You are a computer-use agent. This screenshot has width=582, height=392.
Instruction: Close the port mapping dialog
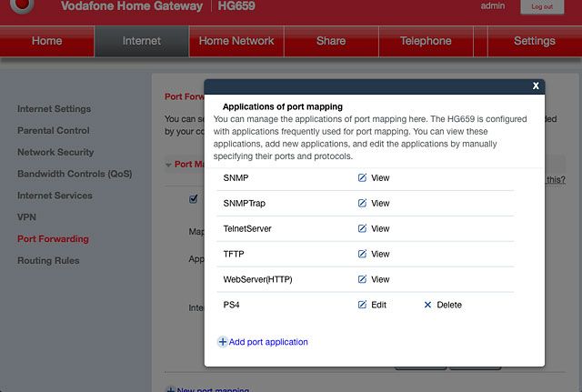[536, 85]
